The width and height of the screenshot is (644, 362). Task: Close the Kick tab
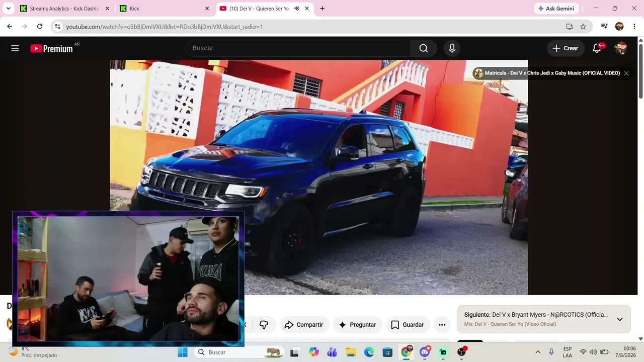coord(207,9)
